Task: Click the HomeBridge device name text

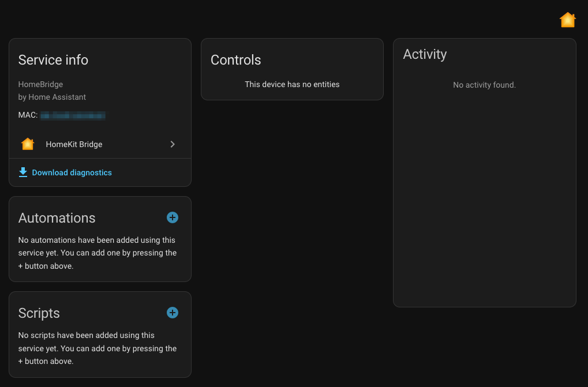Action: 40,84
